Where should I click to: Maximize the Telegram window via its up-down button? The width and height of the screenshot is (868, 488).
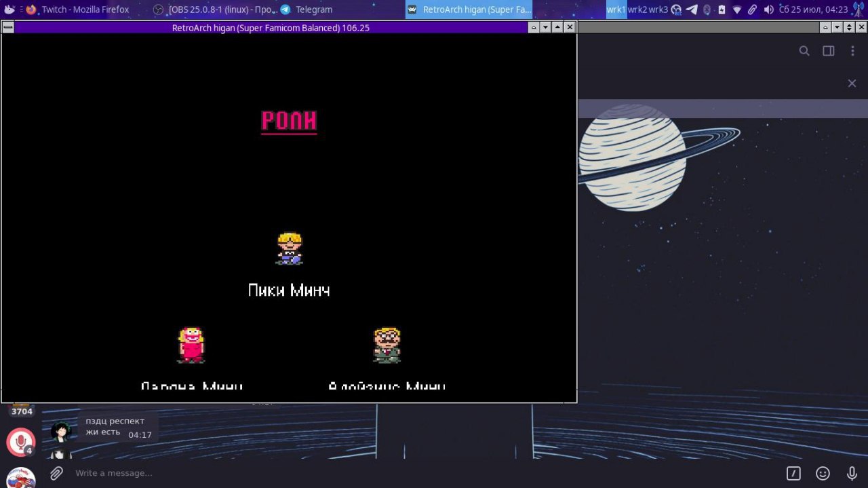point(849,27)
